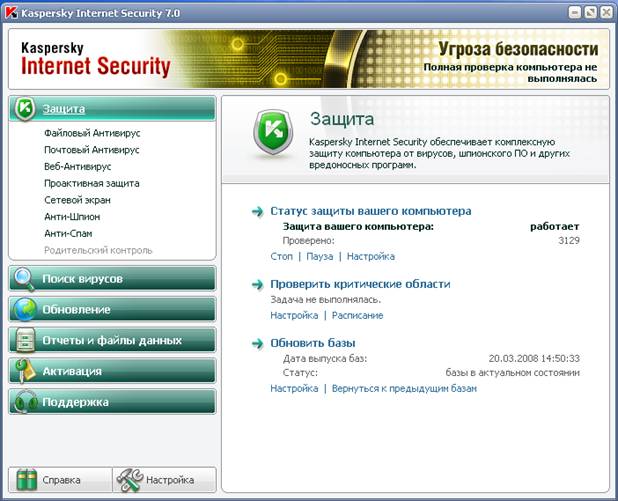Click the Обновить базы heading link
The image size is (618, 501).
[x=313, y=343]
